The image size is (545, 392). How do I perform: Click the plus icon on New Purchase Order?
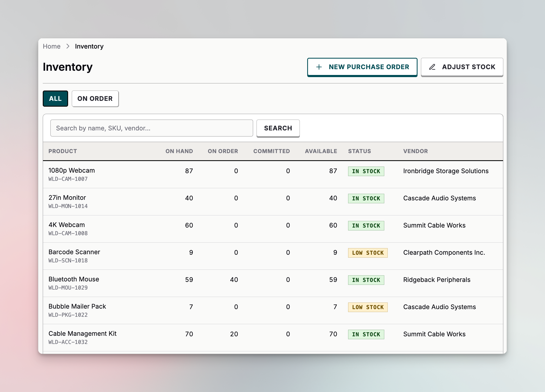click(319, 67)
